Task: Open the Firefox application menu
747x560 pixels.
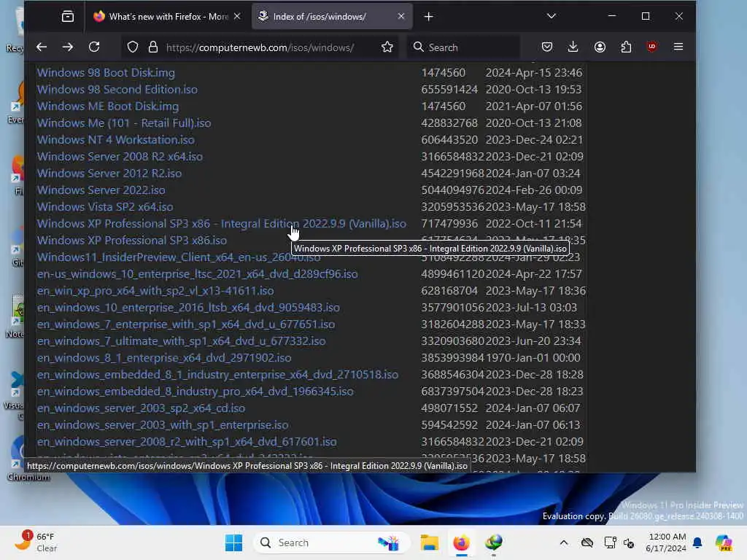Action: pos(678,47)
